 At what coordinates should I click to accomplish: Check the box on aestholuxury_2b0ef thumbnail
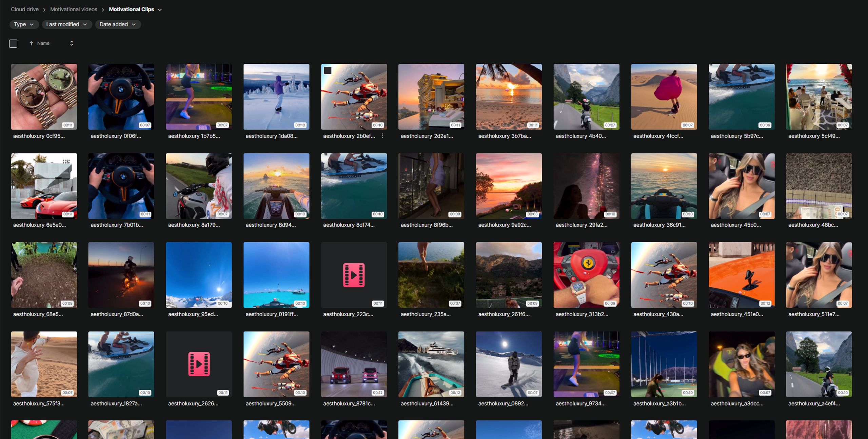pyautogui.click(x=328, y=70)
